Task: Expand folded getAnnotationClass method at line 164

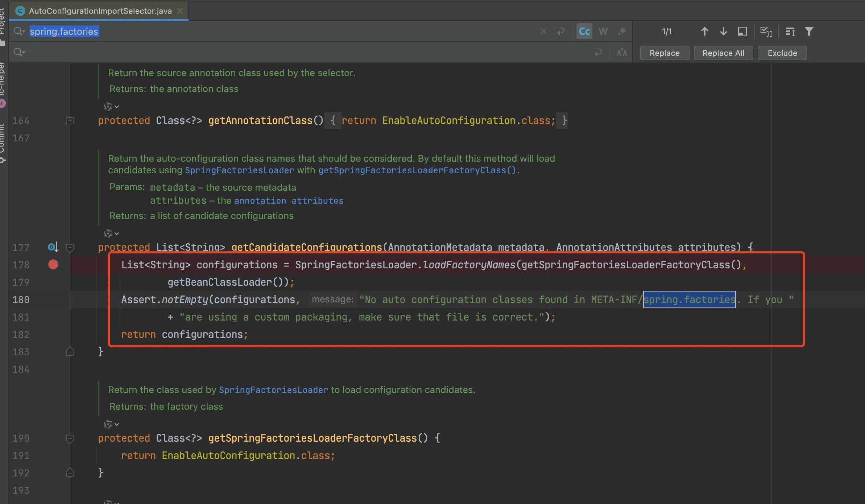Action: pos(70,121)
